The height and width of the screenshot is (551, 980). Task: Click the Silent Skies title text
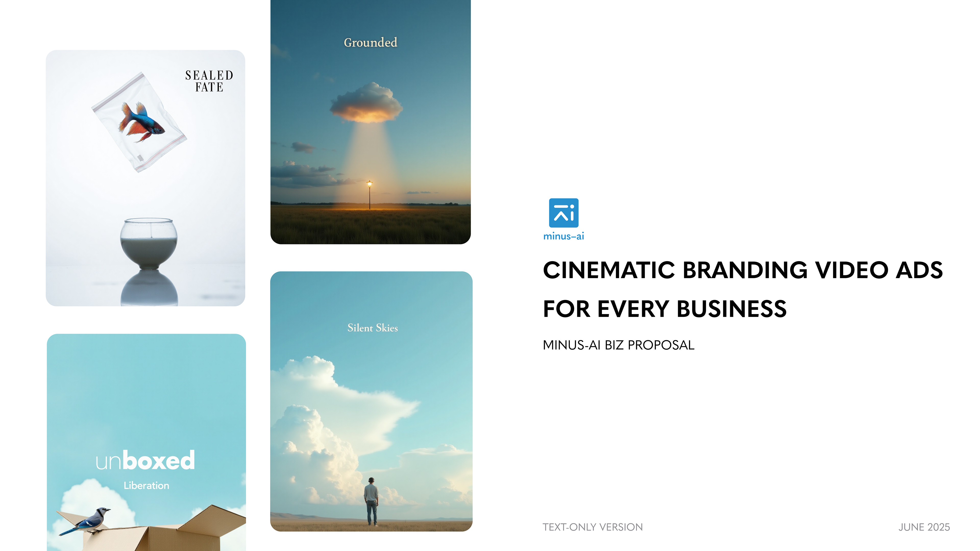pos(372,328)
